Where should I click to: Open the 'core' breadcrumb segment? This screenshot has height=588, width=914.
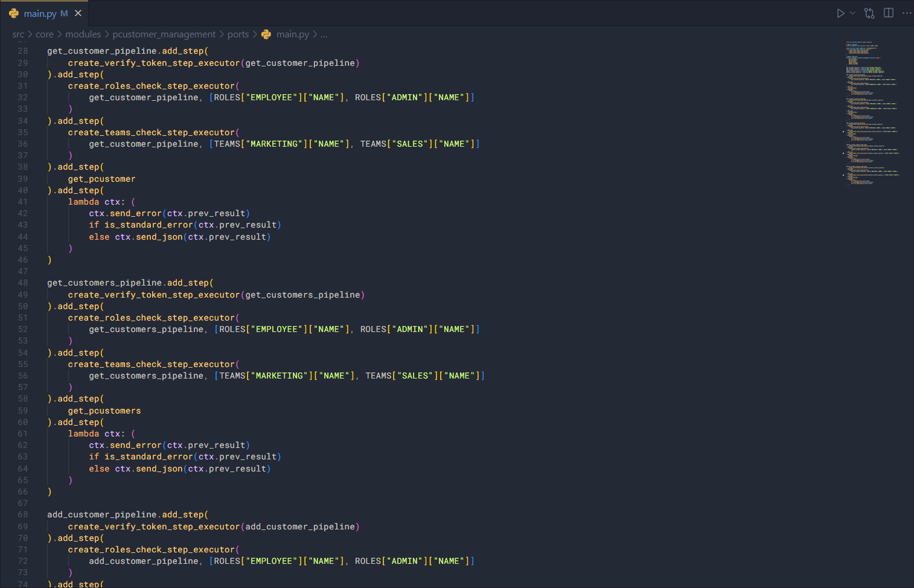click(45, 34)
